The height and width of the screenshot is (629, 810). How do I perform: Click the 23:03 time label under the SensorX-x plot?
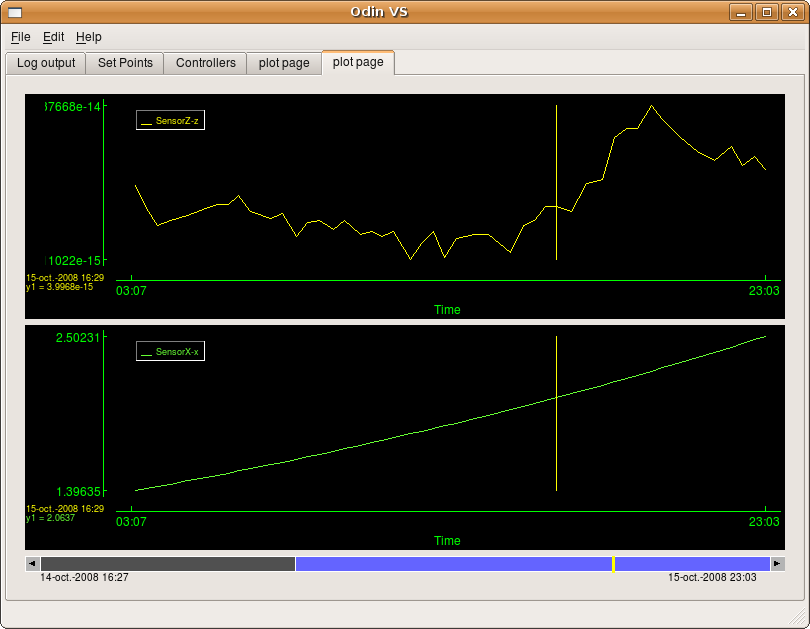click(x=764, y=522)
